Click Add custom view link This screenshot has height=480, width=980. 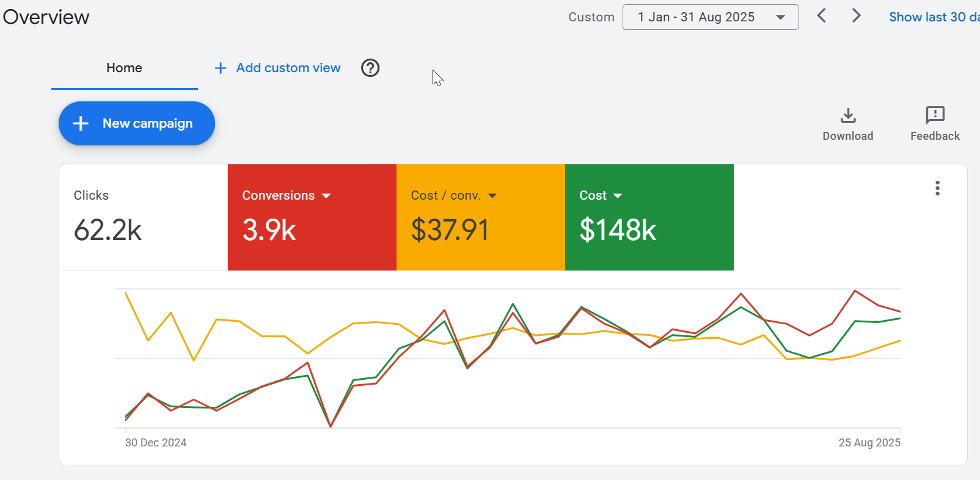[288, 68]
